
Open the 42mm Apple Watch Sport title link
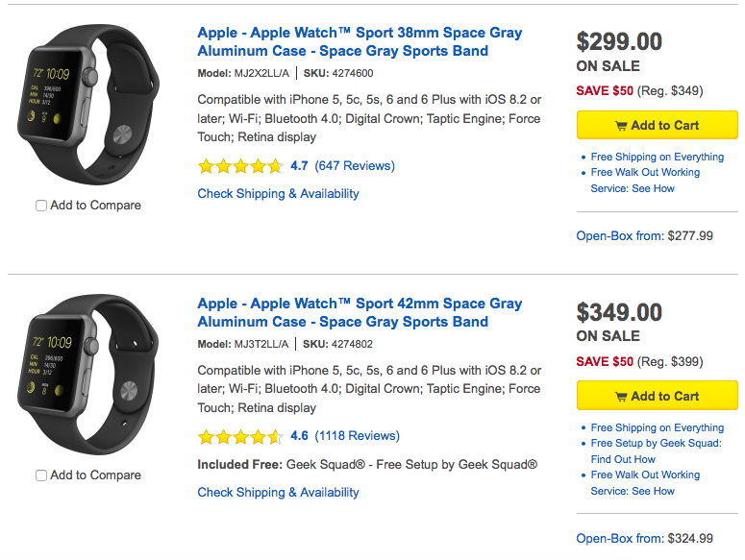click(x=360, y=313)
